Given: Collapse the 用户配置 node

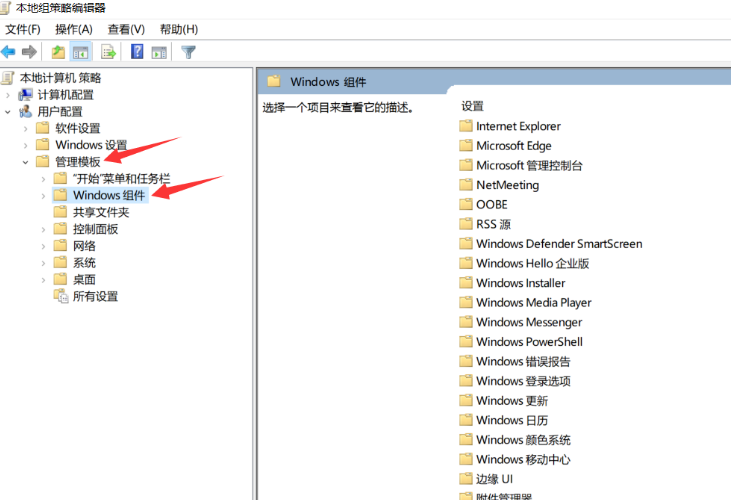Looking at the screenshot, I should tap(7, 112).
